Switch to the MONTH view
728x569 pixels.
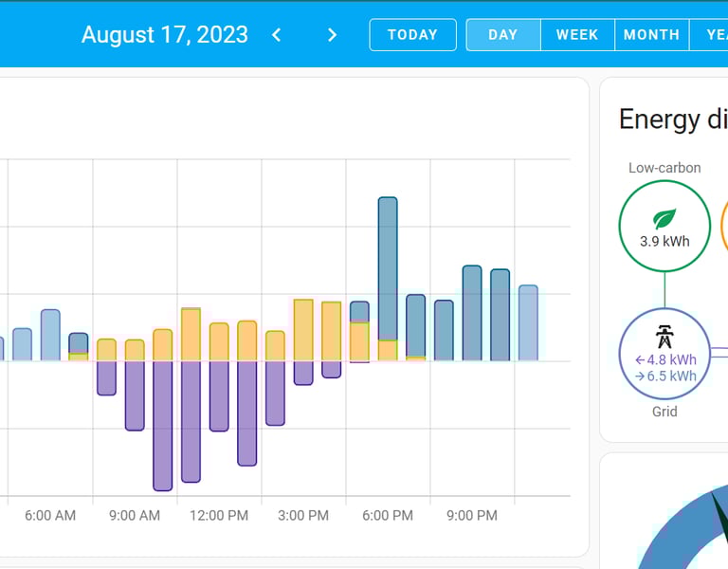pos(651,35)
